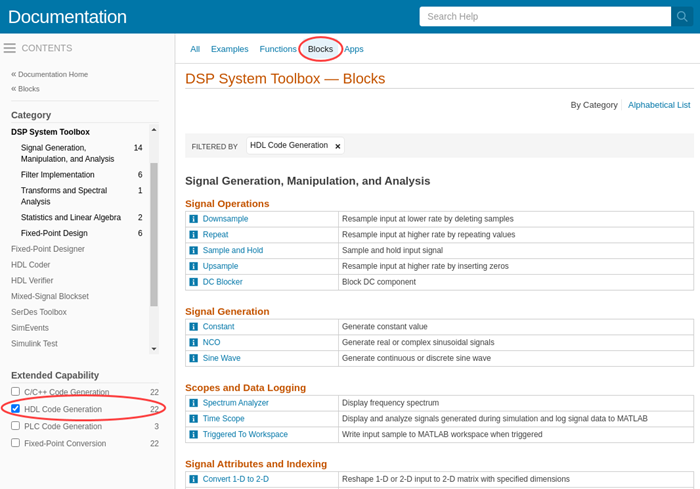This screenshot has width=700, height=489.
Task: Open the Sine Wave block link
Action: (224, 358)
